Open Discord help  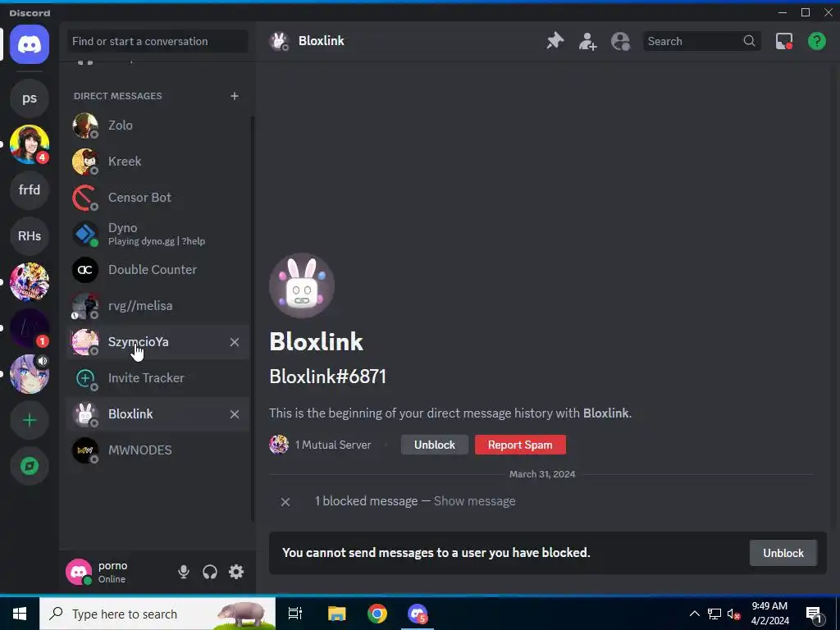tap(816, 41)
